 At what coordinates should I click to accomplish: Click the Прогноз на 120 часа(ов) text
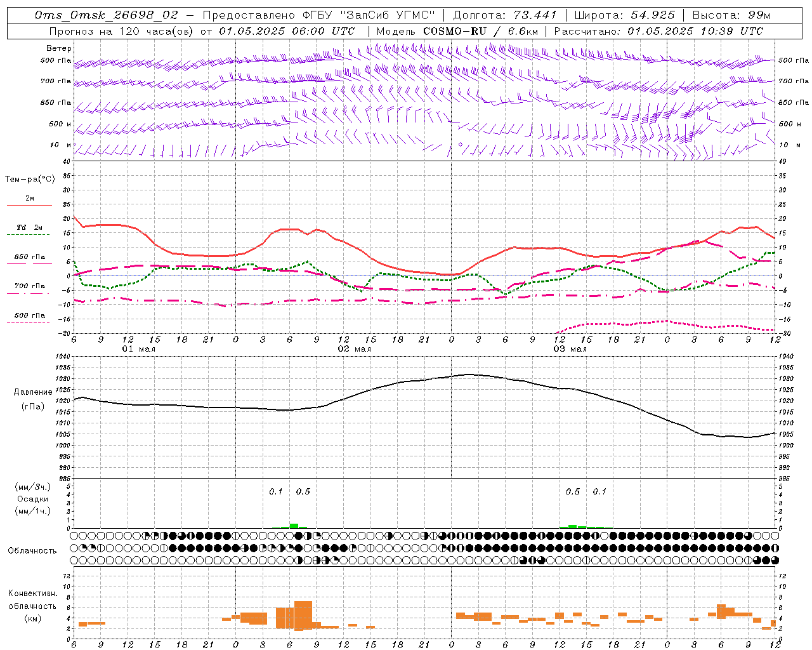pyautogui.click(x=122, y=31)
